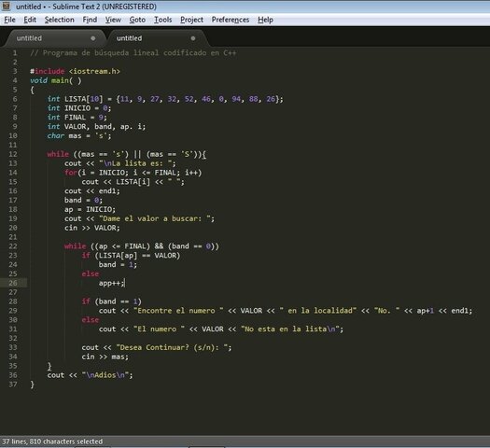The height and width of the screenshot is (448, 490).
Task: Click the 'en la localidad' string
Action: (x=318, y=311)
